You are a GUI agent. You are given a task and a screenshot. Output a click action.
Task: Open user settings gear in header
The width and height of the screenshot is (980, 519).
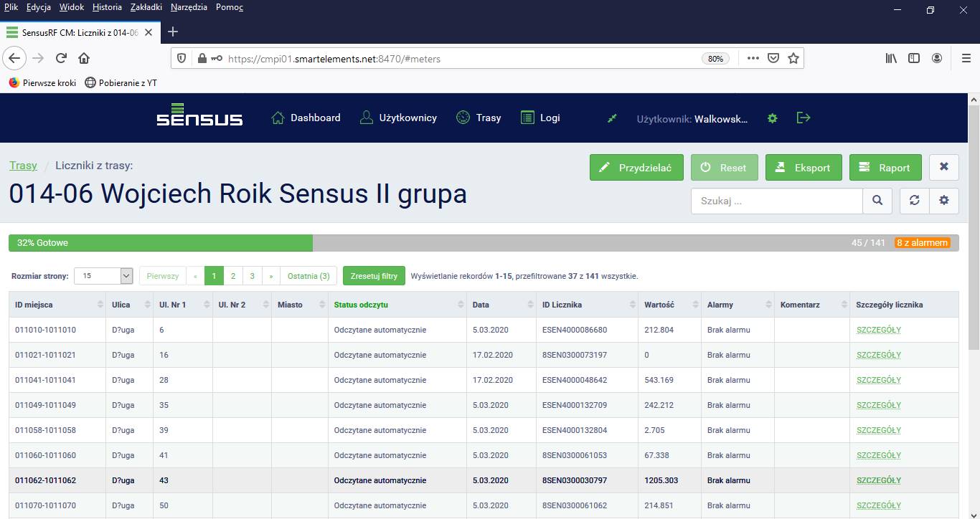click(x=772, y=118)
